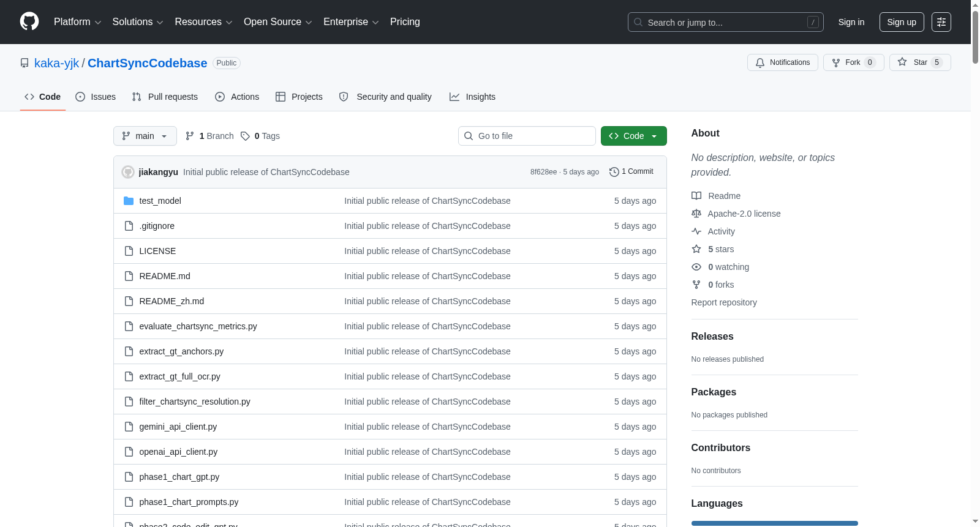
Task: Click the file icon for filter_chartsync_resolution.py
Action: (129, 402)
